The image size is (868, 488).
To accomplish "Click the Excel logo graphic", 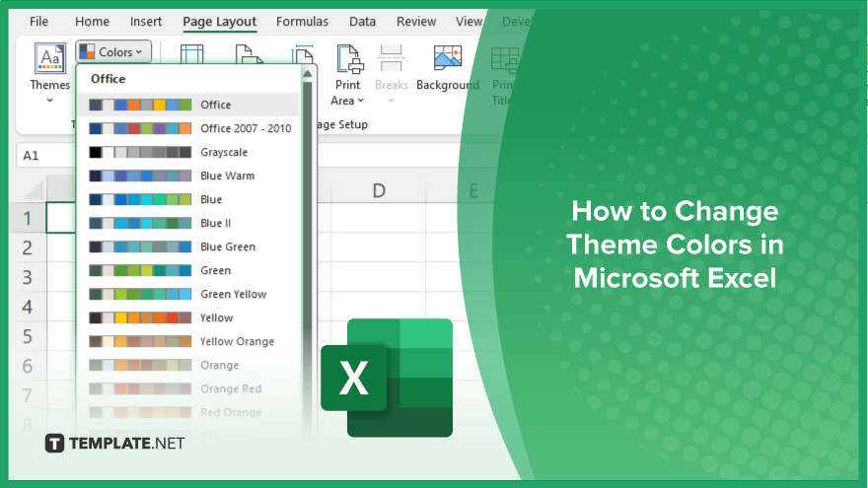I will point(387,378).
